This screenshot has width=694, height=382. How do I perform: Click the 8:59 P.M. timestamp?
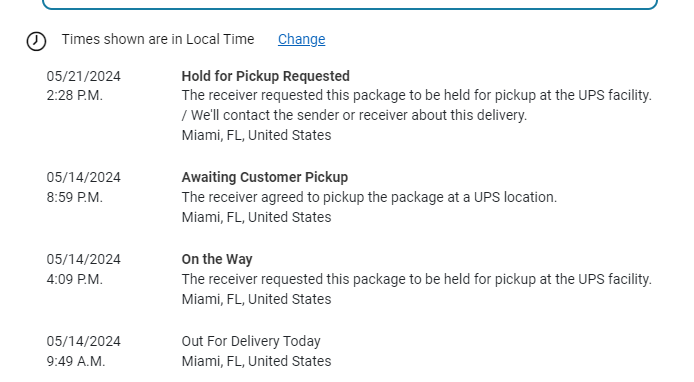tap(74, 197)
